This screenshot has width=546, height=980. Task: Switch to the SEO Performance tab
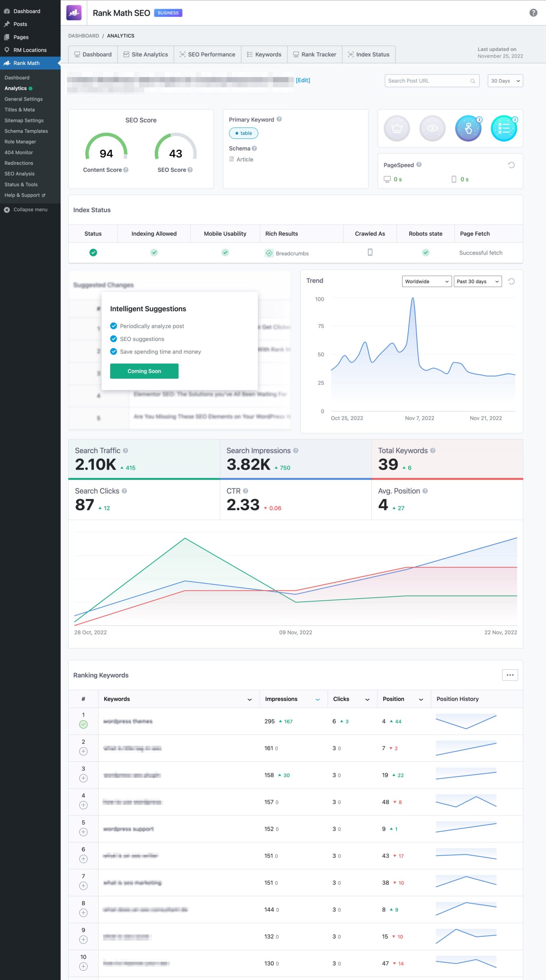[x=207, y=54]
